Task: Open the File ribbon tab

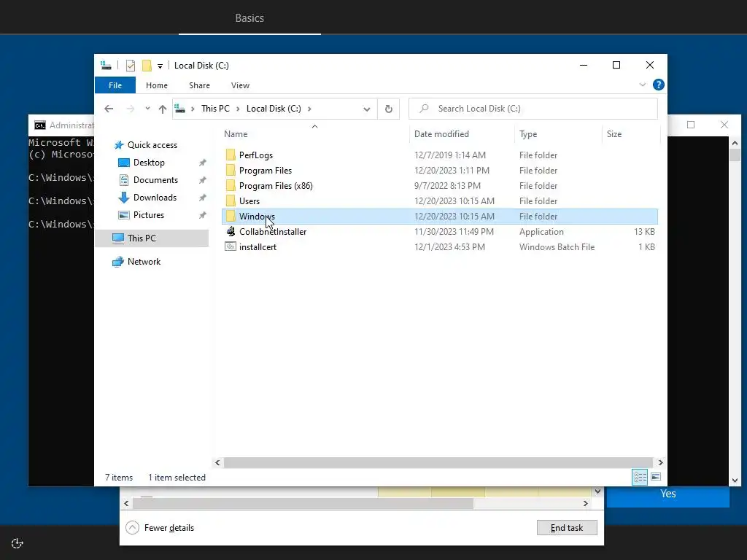Action: pyautogui.click(x=115, y=85)
